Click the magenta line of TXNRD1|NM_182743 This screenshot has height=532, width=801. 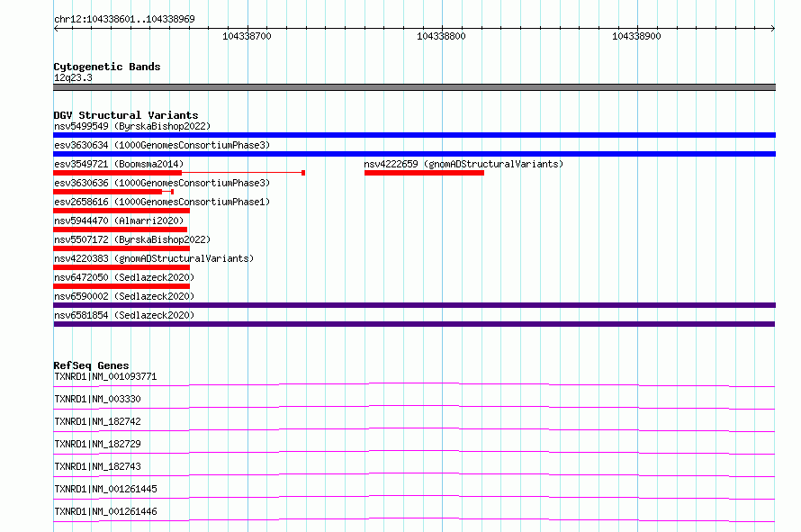414,474
